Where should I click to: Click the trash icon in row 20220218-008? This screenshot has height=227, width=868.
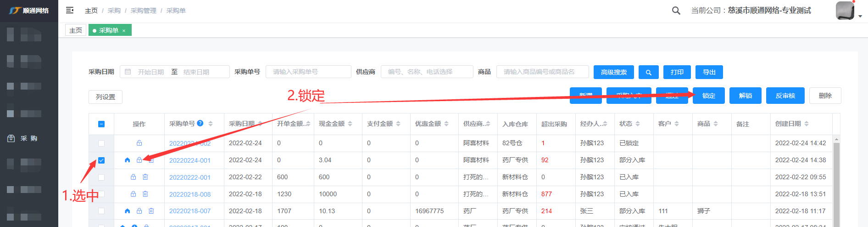[145, 194]
